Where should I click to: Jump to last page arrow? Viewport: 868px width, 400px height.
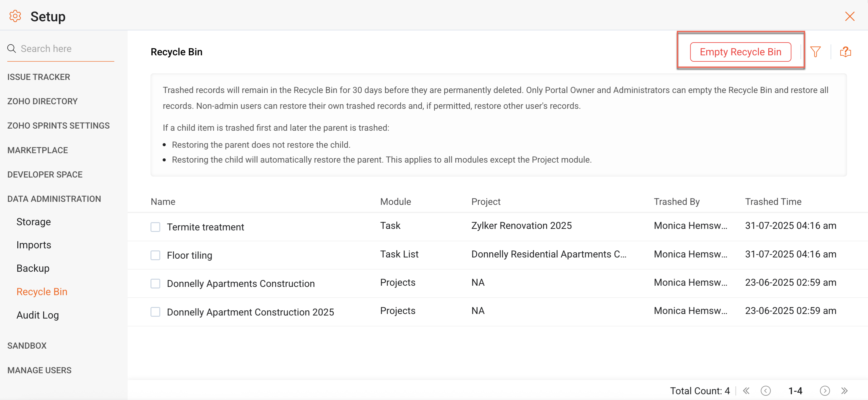pos(844,391)
